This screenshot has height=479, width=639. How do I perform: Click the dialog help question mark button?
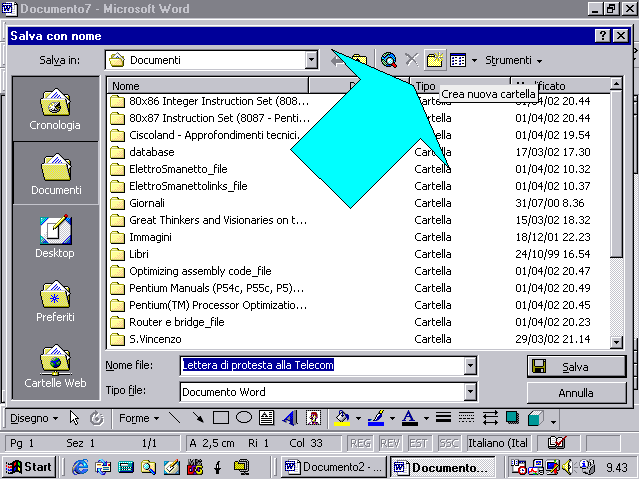point(602,36)
